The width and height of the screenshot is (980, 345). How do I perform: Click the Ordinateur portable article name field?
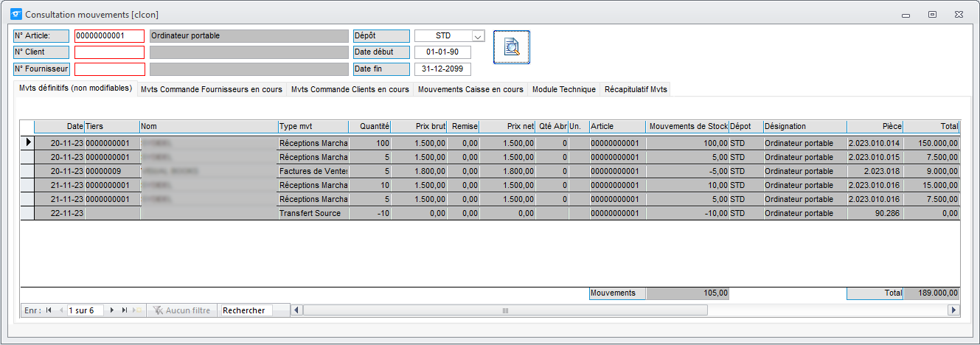coord(248,36)
